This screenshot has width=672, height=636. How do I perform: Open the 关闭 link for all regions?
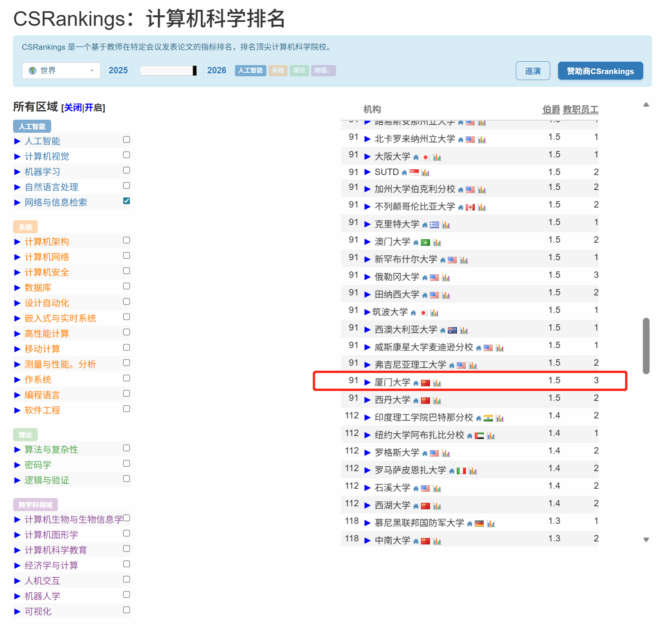73,108
